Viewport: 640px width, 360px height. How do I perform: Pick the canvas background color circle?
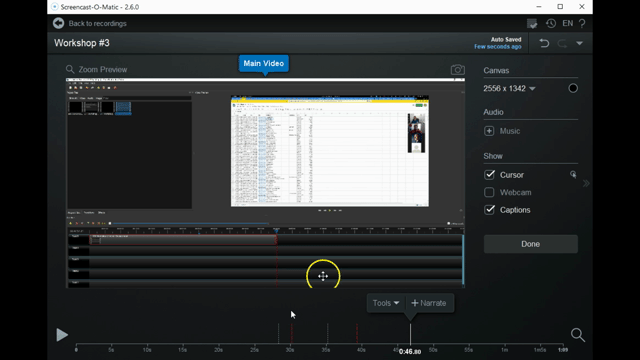point(573,88)
